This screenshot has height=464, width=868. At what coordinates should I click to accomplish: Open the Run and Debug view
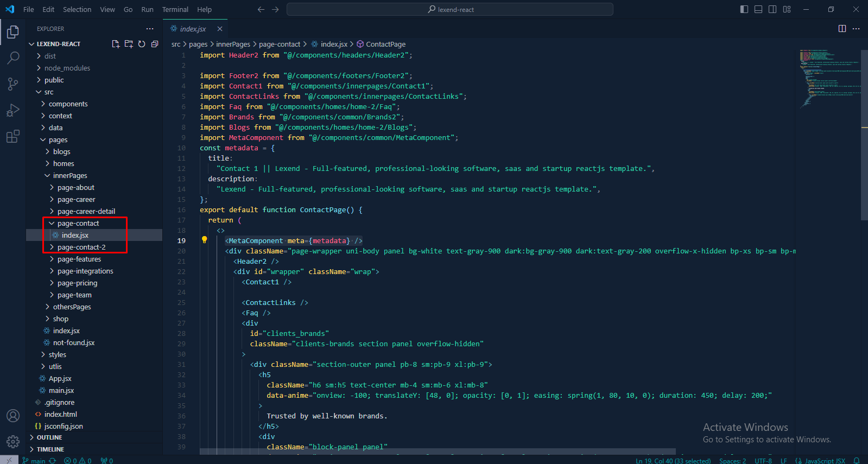coord(13,110)
